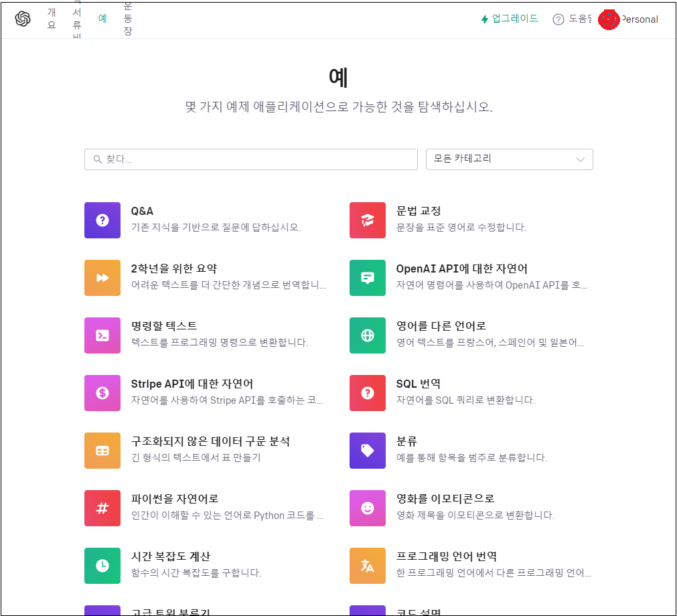The width and height of the screenshot is (677, 616).
Task: Click the table icon for 구조화되지 않은 데이터
Action: [102, 450]
